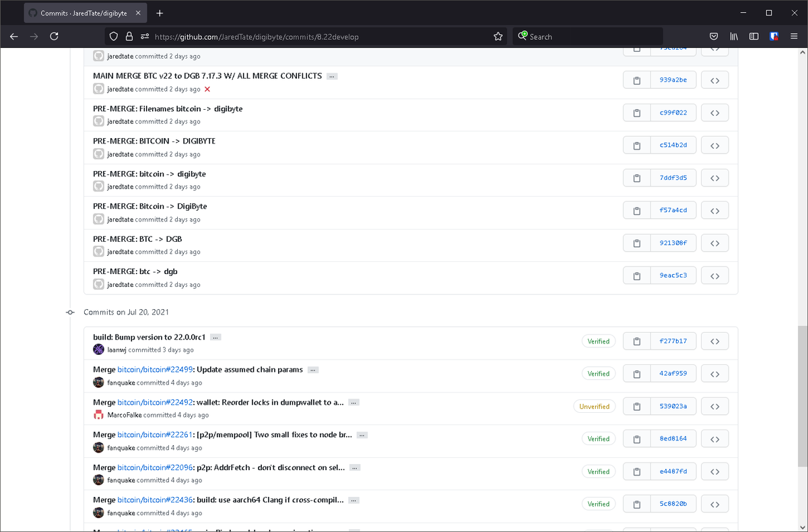Browse repository at commit 8ed8164
Image resolution: width=808 pixels, height=532 pixels.
coord(715,439)
